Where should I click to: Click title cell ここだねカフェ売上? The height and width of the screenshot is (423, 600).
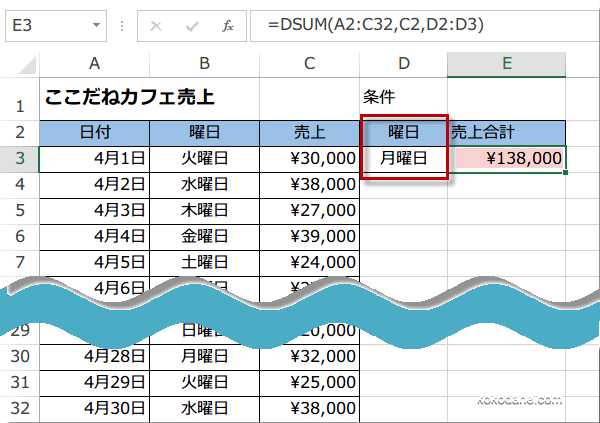pos(150,99)
